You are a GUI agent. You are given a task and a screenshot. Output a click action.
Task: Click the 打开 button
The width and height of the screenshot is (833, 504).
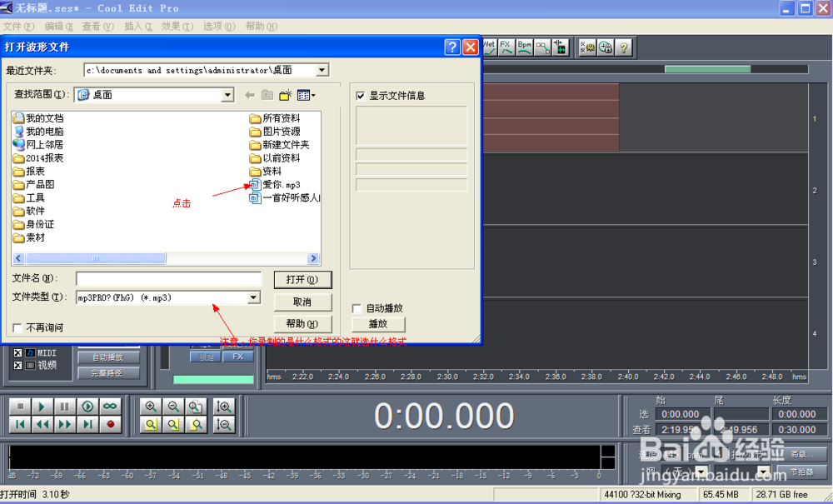pos(302,279)
